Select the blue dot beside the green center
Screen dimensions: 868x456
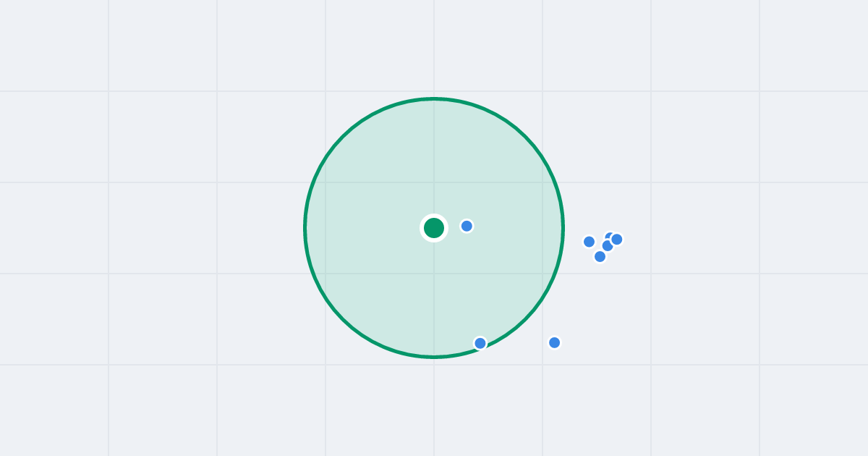tap(467, 226)
